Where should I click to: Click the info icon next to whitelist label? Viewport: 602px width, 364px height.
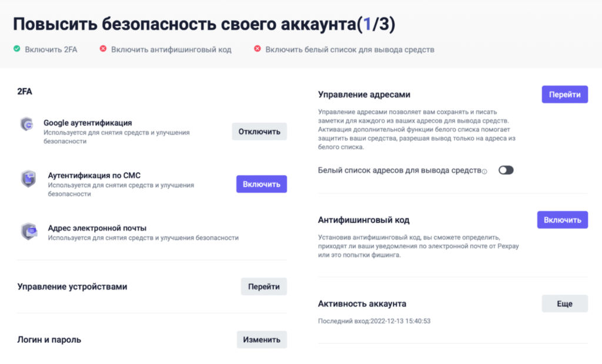tap(484, 171)
